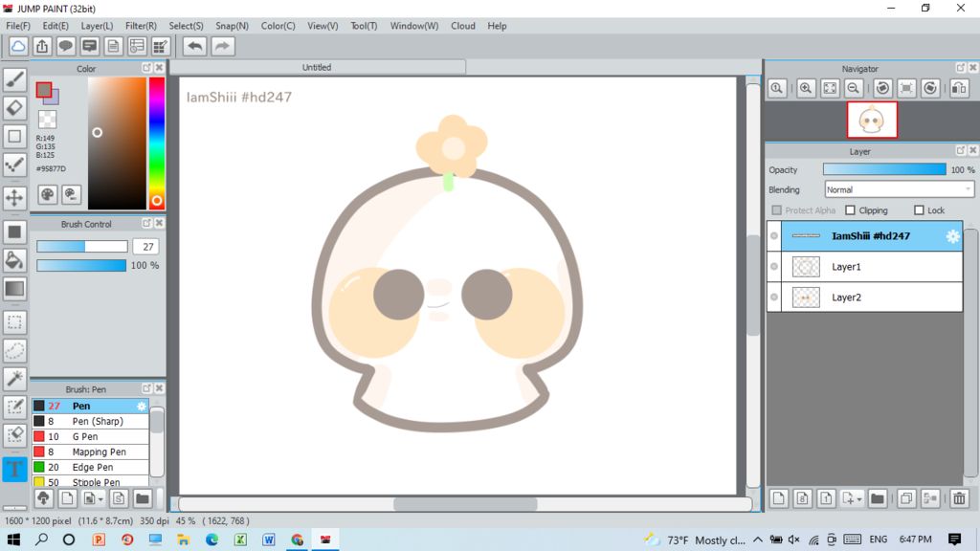
Task: Open the Filter menu
Action: coord(141,26)
